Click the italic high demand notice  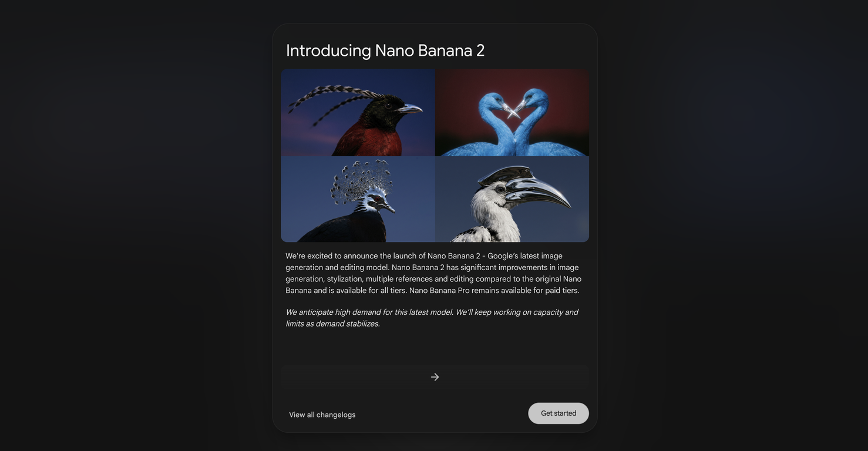[x=432, y=318]
